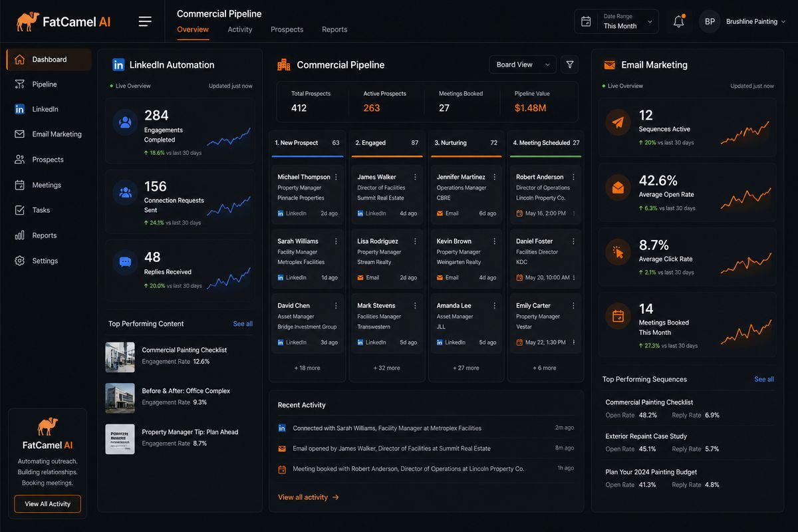Click the pipeline filter funnel icon
Viewport: 798px width, 532px height.
pos(569,65)
